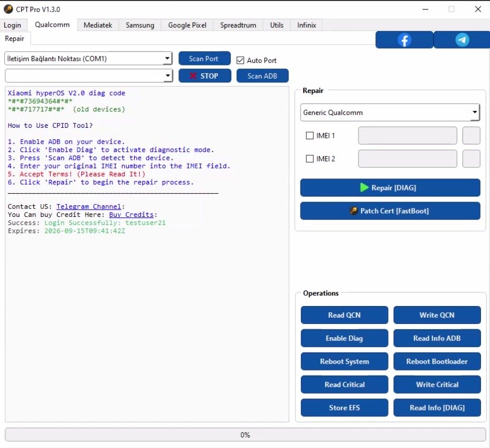
Task: Enable the IMEI 2 checkbox
Action: [x=309, y=159]
